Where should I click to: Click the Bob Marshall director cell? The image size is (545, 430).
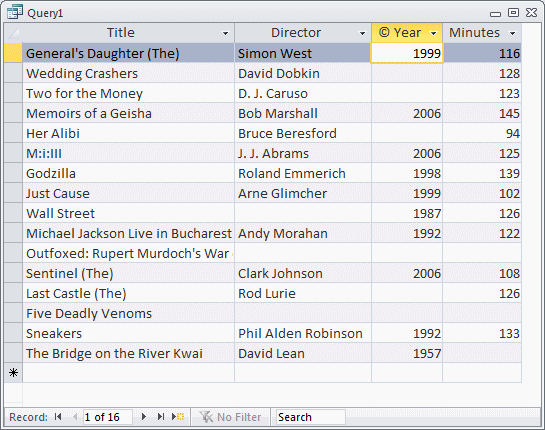pos(303,113)
